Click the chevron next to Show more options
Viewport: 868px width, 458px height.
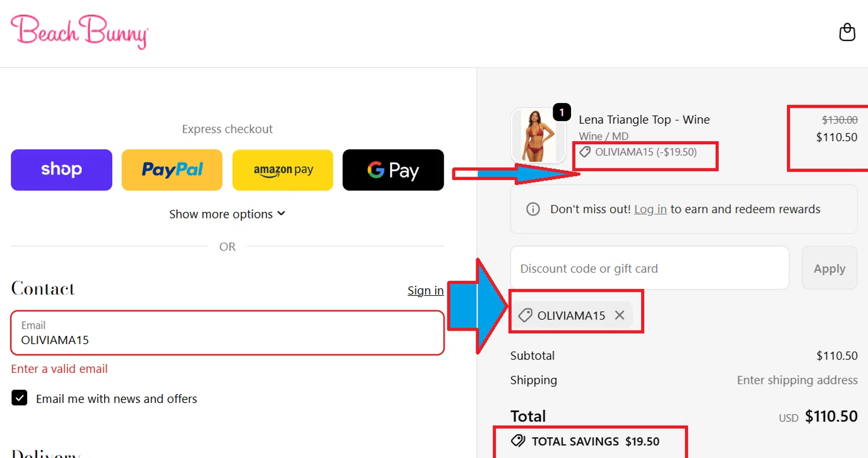click(x=281, y=213)
